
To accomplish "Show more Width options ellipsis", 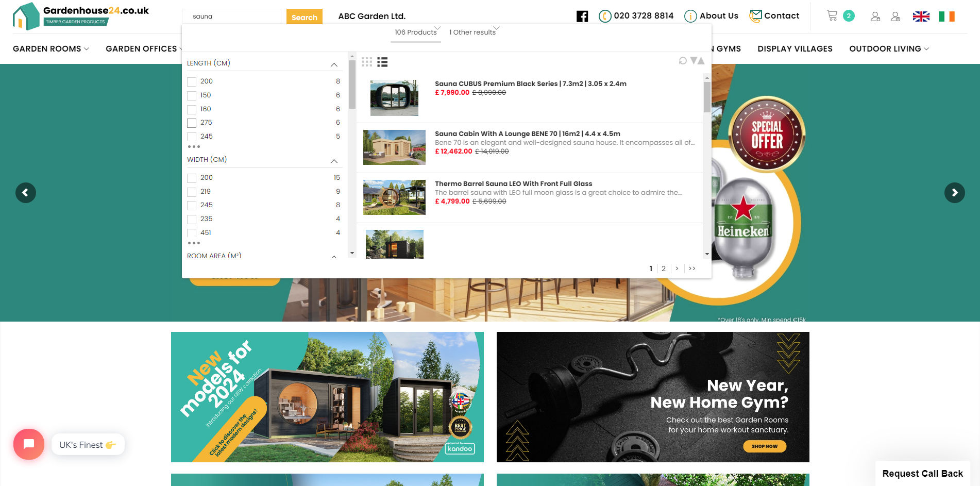I will click(x=194, y=243).
